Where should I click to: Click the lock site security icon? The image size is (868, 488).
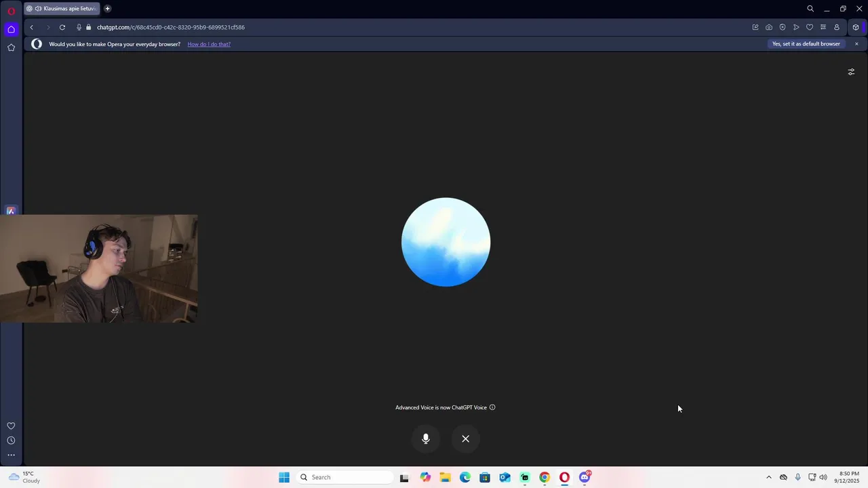click(x=88, y=27)
